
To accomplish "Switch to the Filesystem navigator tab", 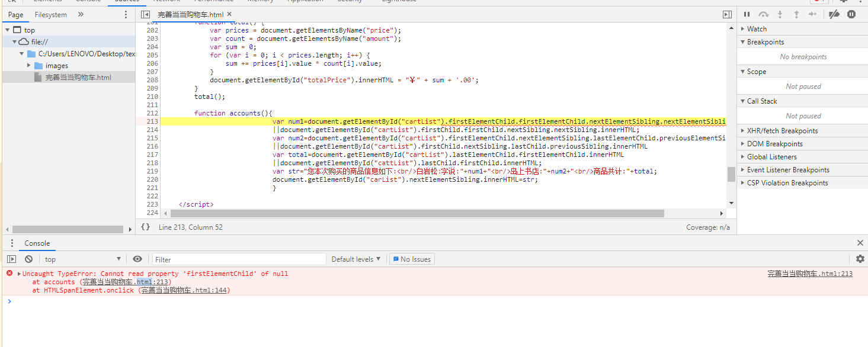I will point(51,14).
